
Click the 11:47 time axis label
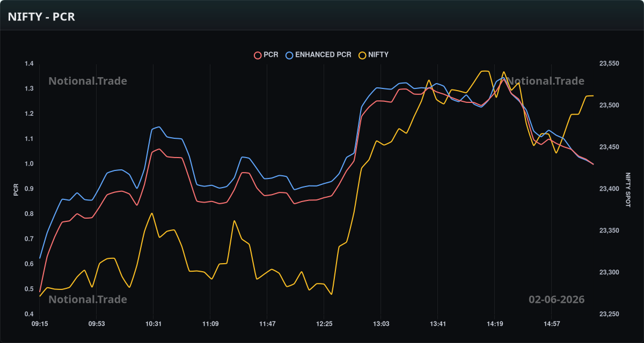267,324
